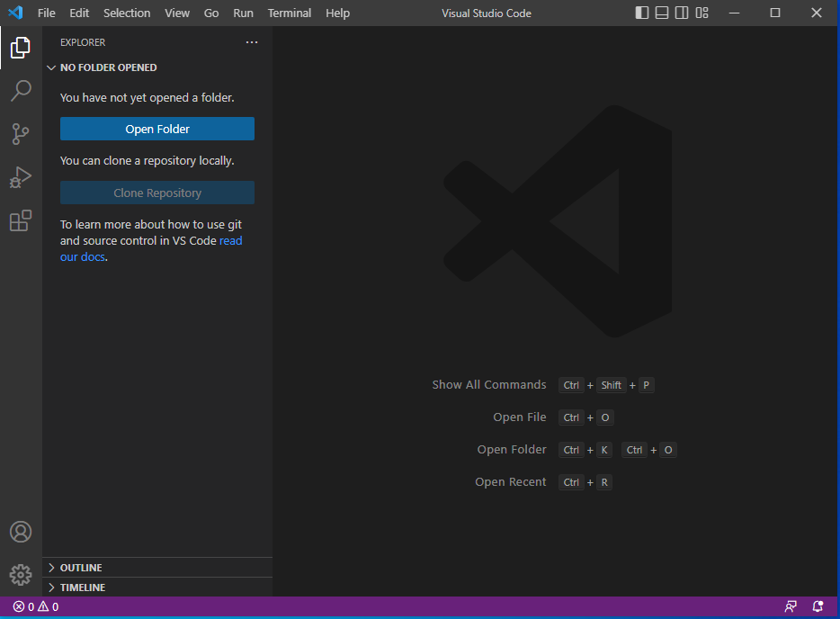Click the Open File watermark label
The height and width of the screenshot is (619, 840).
click(520, 417)
